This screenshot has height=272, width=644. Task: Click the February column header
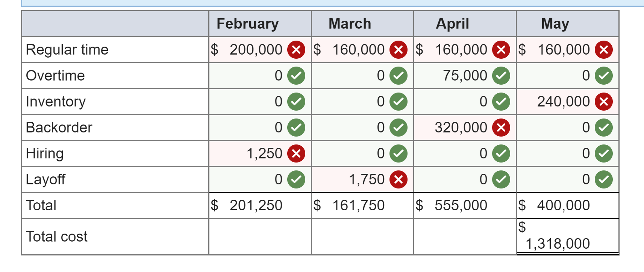(248, 24)
